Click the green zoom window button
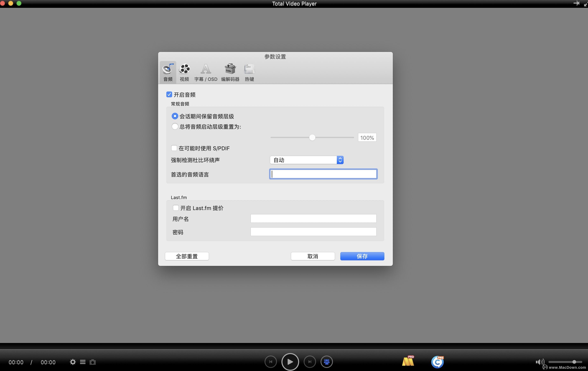The height and width of the screenshot is (371, 588). point(19,3)
